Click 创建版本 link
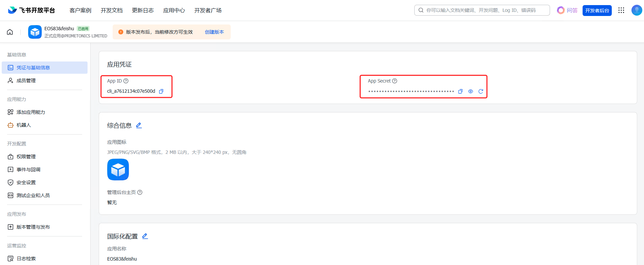 (214, 32)
